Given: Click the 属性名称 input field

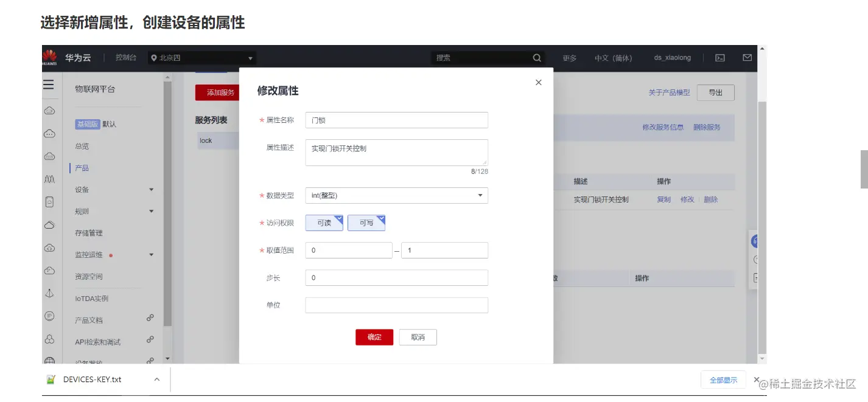Looking at the screenshot, I should (397, 120).
